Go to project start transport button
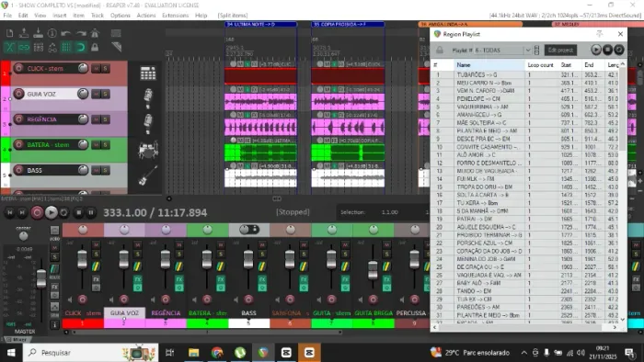This screenshot has width=644, height=362. [x=10, y=212]
